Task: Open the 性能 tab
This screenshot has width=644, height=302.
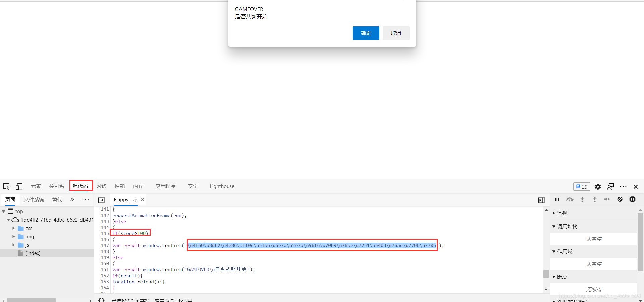Action: point(120,186)
